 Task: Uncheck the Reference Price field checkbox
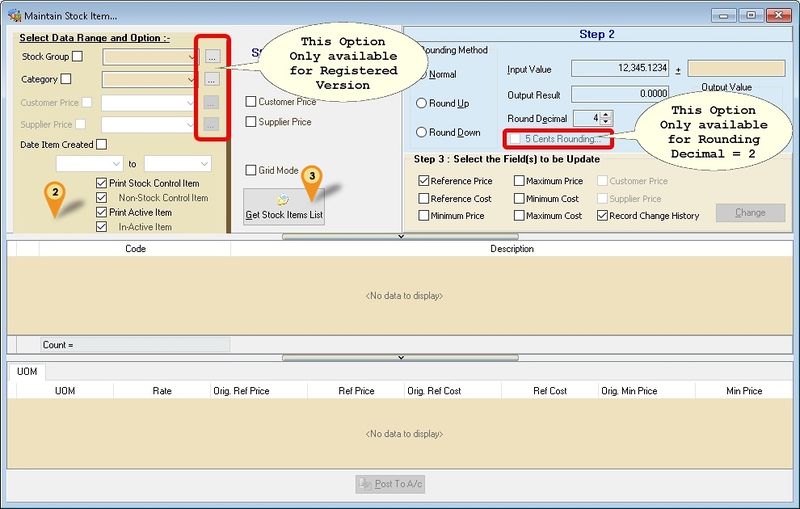[x=424, y=181]
